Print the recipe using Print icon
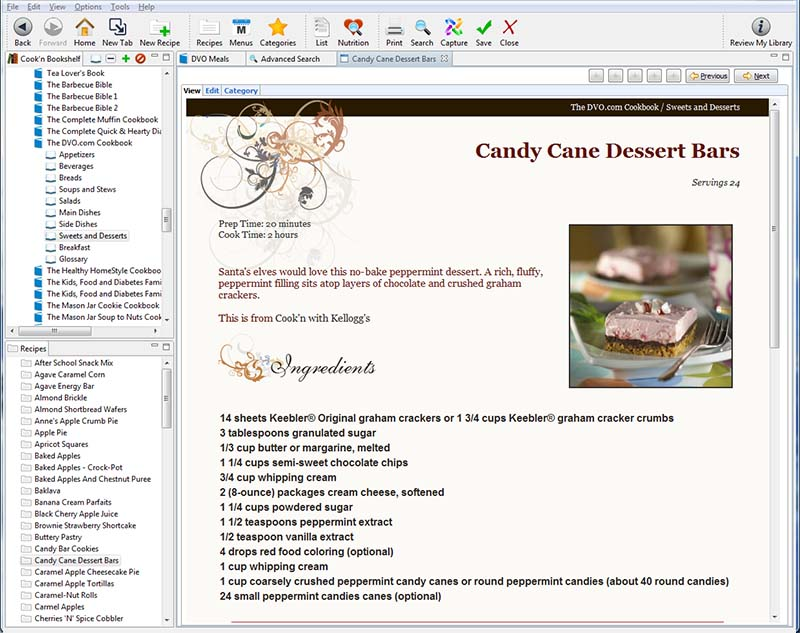800x633 pixels. click(x=394, y=29)
